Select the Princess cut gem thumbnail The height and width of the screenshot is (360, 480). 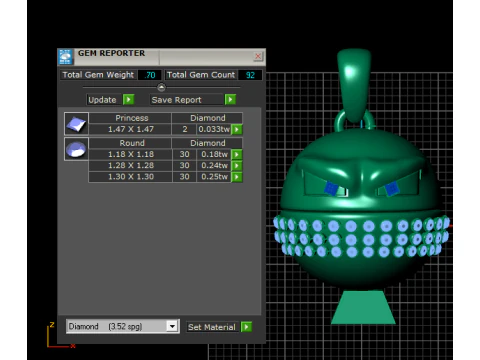coord(76,124)
